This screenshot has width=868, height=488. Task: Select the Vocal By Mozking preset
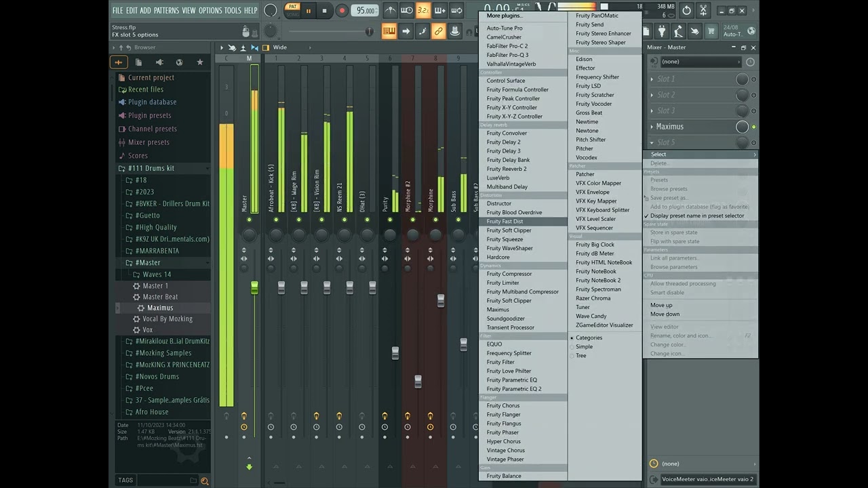[167, 319]
